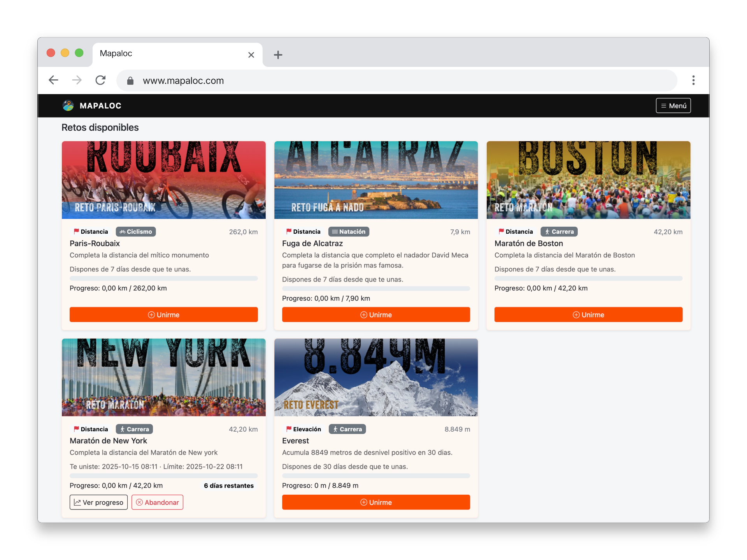Join the Paris-Roubaix challenge via Unirme

click(x=163, y=315)
